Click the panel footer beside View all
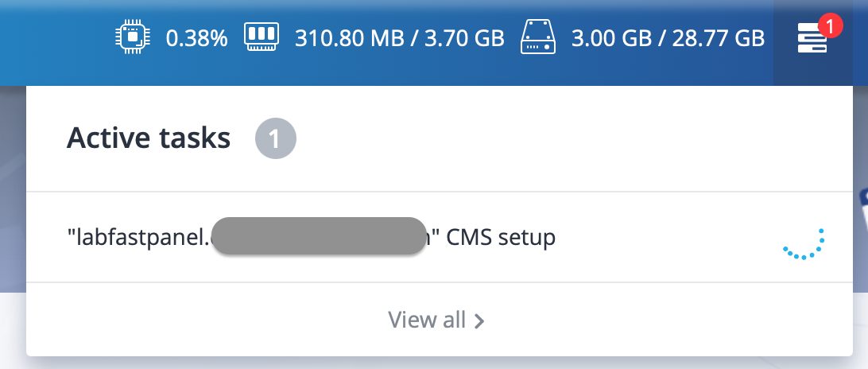Screen dimensions: 868x369 click(x=665, y=320)
